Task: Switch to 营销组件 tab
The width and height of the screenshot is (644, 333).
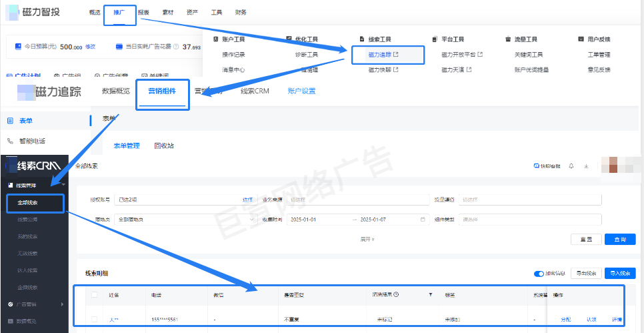Action: pyautogui.click(x=162, y=91)
